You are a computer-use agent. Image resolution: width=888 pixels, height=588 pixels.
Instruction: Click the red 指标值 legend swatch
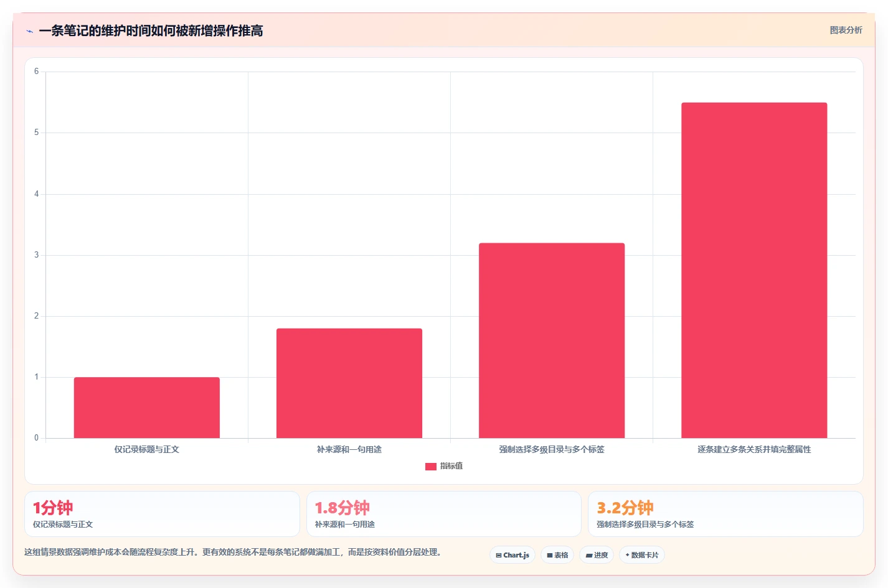431,467
